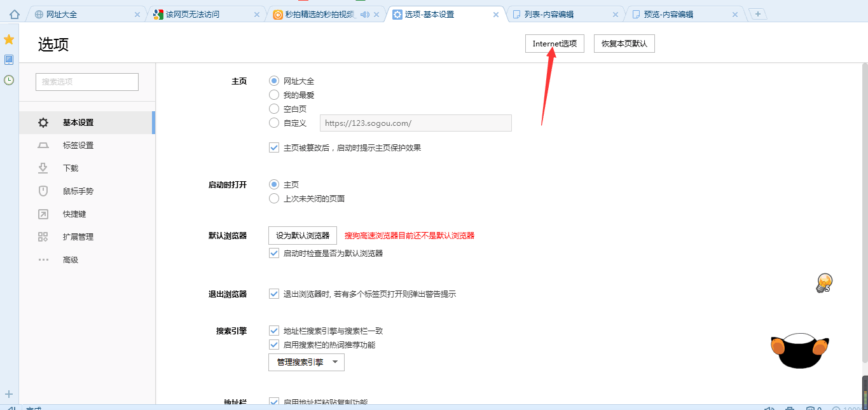Mute the 秒拍 tab speaker icon
Screen dimensions: 868x410
365,15
